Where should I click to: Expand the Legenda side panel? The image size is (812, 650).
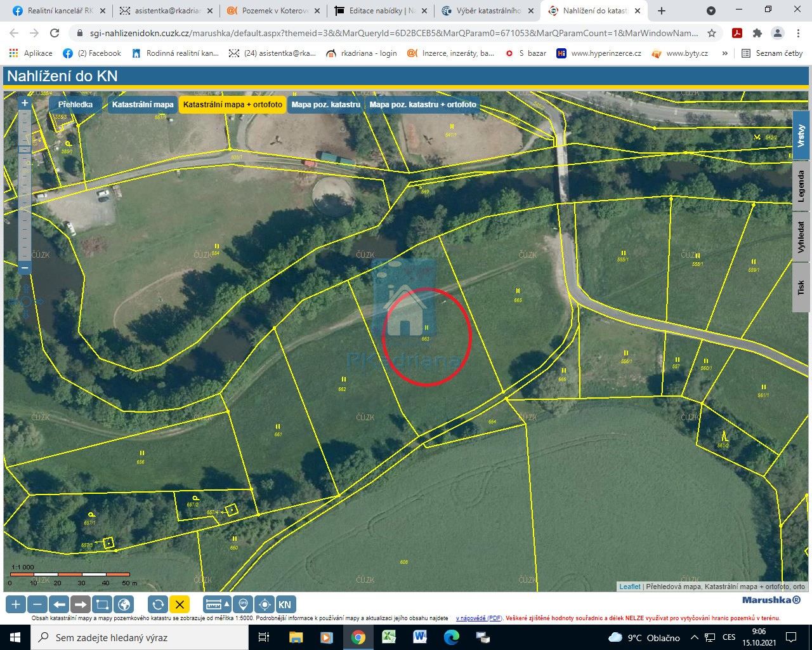[x=801, y=186]
